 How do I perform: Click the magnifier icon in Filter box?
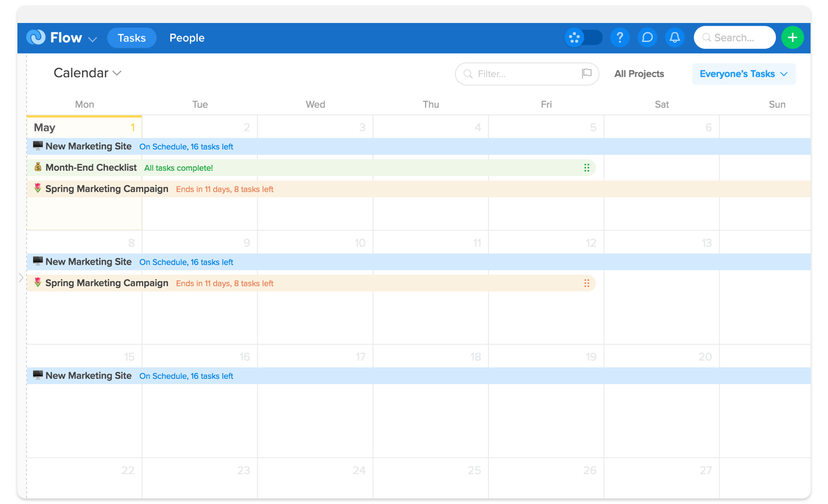coord(468,74)
